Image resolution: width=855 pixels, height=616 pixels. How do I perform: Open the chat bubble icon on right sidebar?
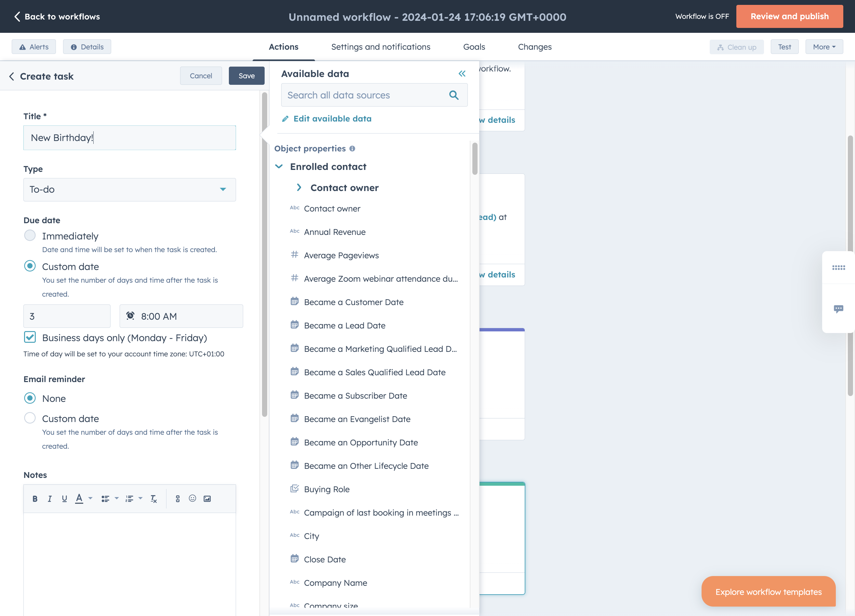838,309
